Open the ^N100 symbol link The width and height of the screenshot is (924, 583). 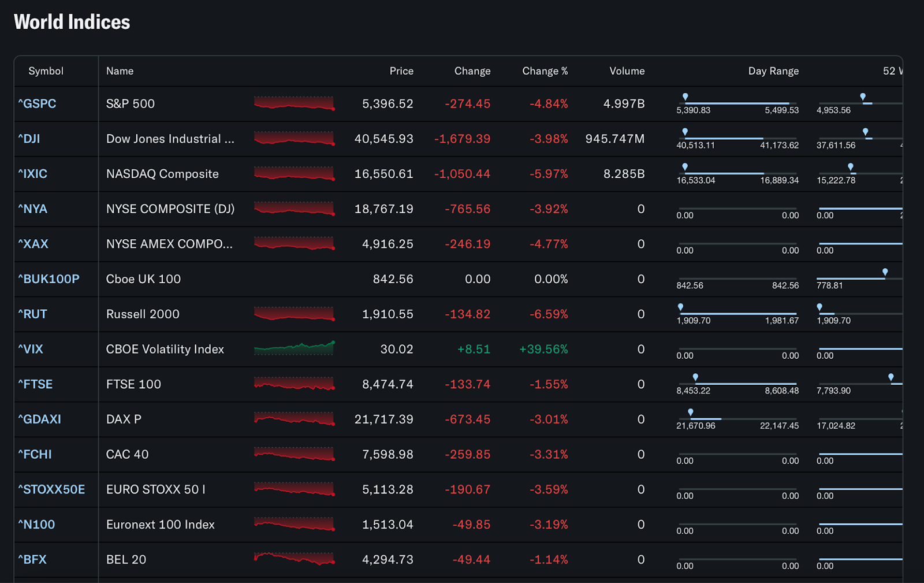tap(36, 525)
